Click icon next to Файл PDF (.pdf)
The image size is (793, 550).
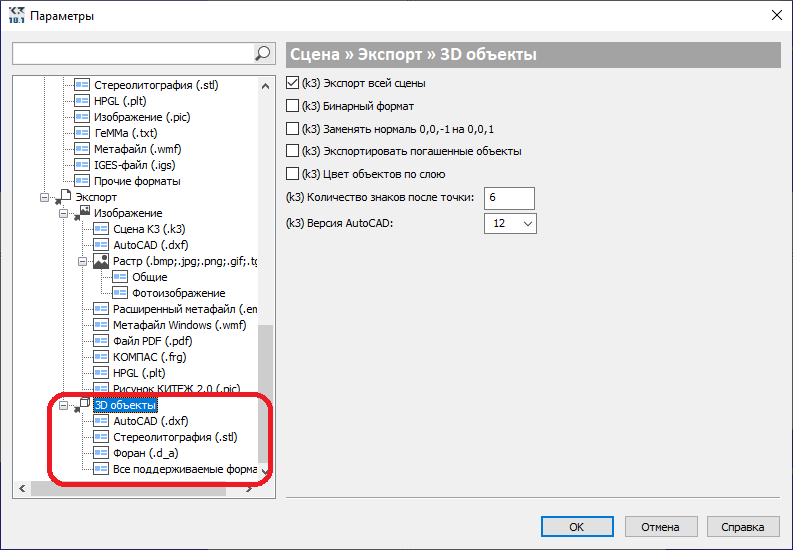(101, 341)
